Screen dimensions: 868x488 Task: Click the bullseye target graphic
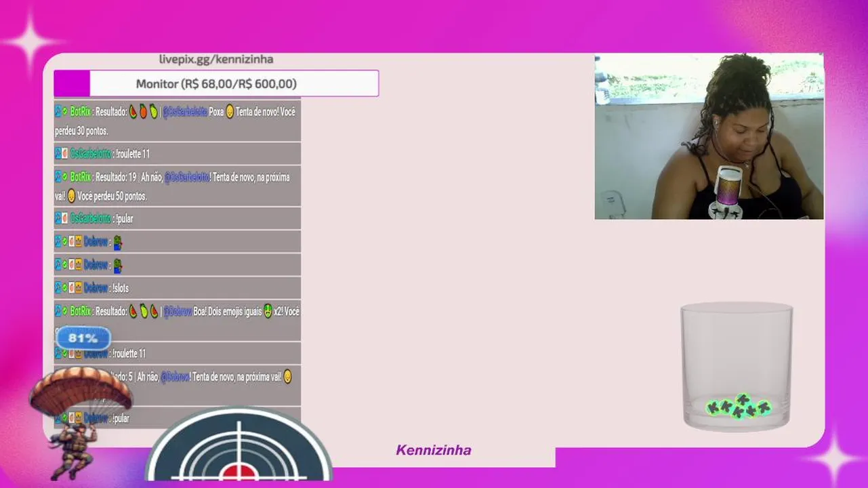pos(239,444)
